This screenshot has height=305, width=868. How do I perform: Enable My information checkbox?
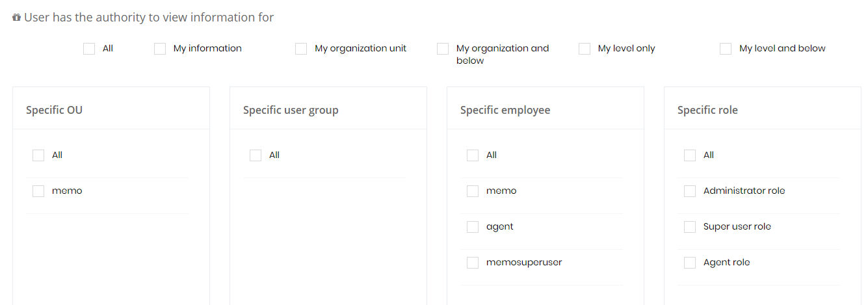160,49
